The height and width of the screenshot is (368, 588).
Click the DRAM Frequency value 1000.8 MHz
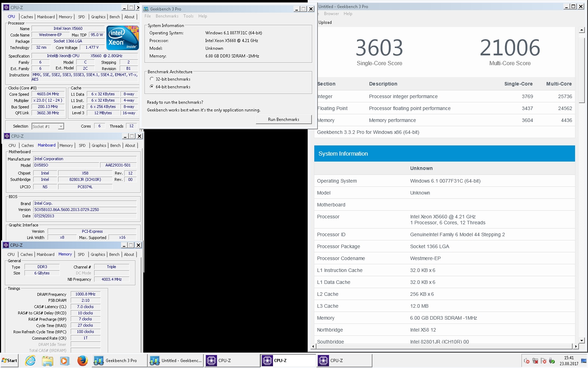click(x=85, y=294)
